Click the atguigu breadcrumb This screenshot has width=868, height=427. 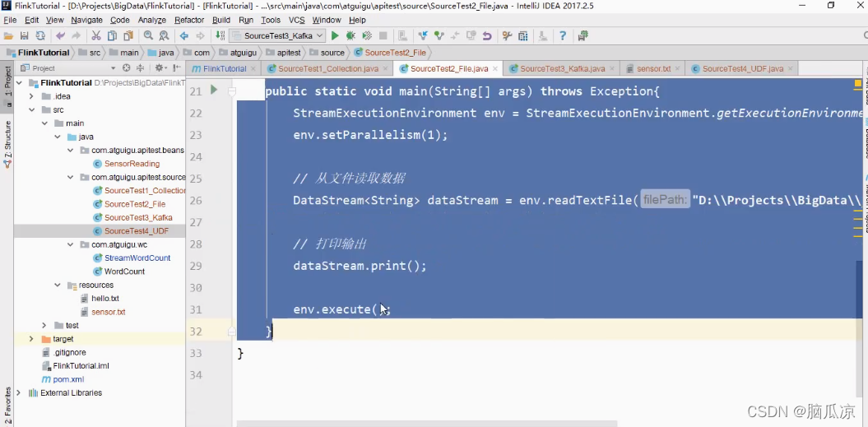tap(238, 53)
